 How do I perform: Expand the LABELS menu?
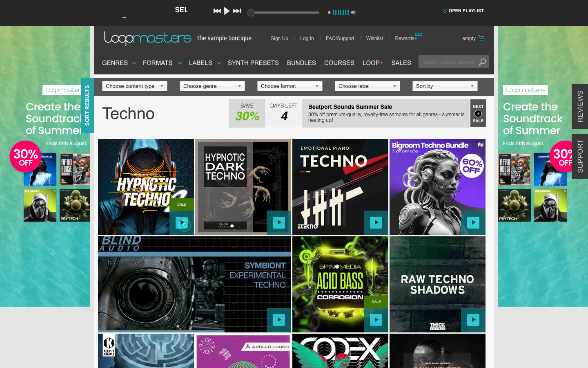(x=205, y=63)
